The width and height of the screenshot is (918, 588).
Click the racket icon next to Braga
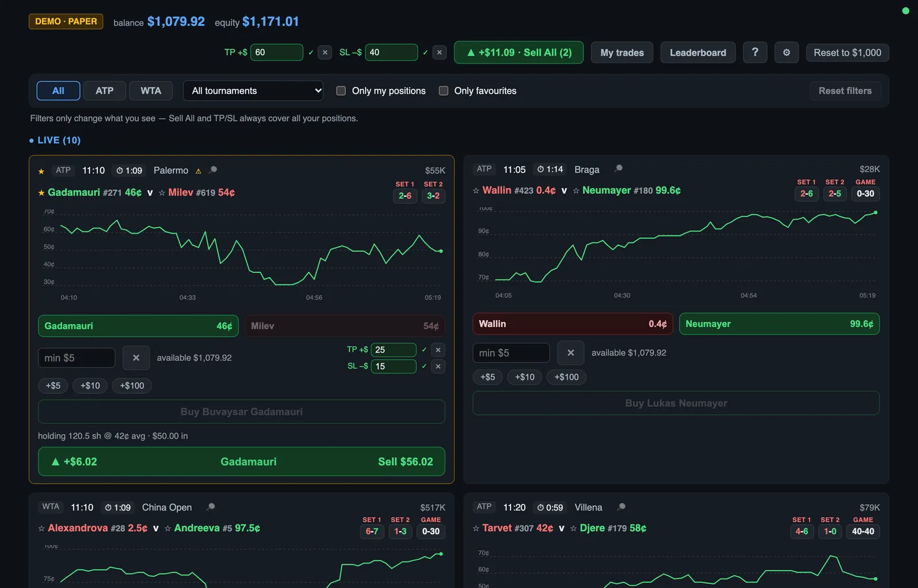click(x=618, y=169)
